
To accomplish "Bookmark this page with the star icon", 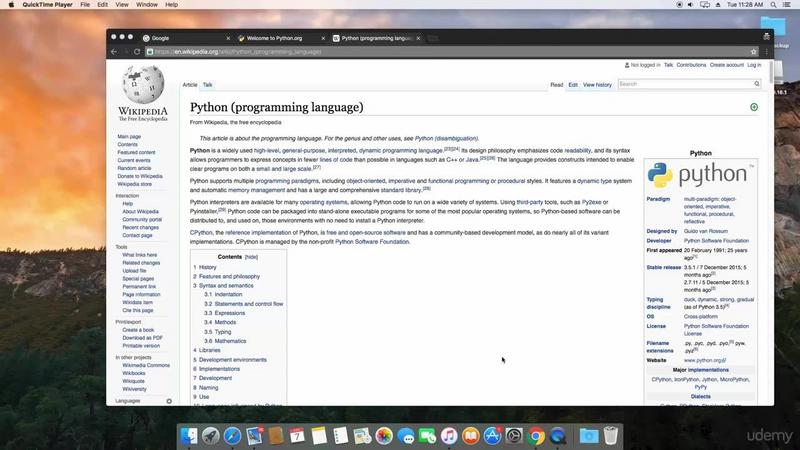I will (x=754, y=52).
